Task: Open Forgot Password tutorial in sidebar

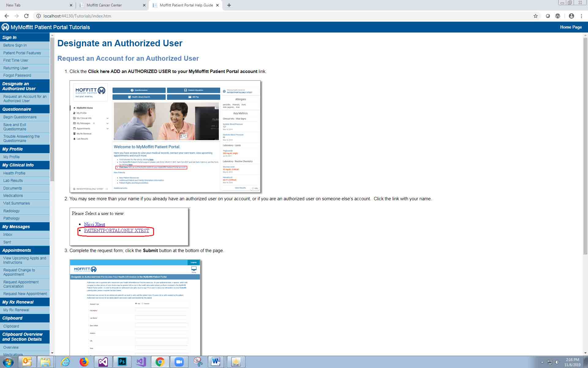Action: tap(17, 75)
